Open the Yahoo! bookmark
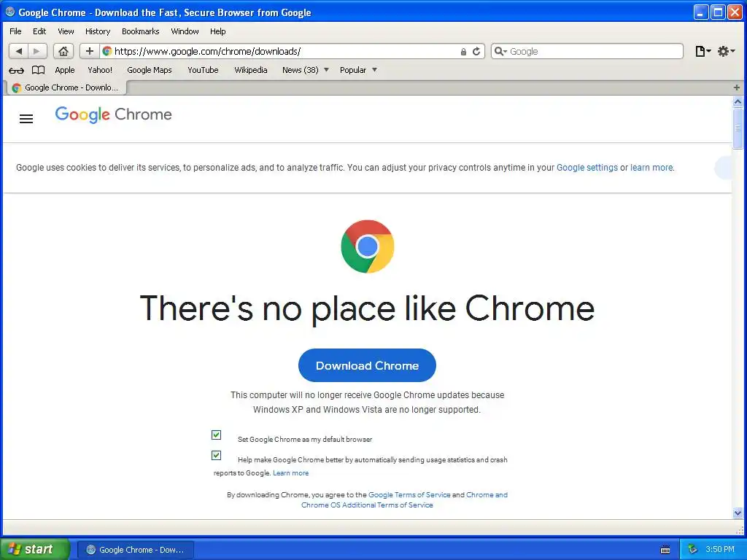The image size is (747, 560). 100,70
